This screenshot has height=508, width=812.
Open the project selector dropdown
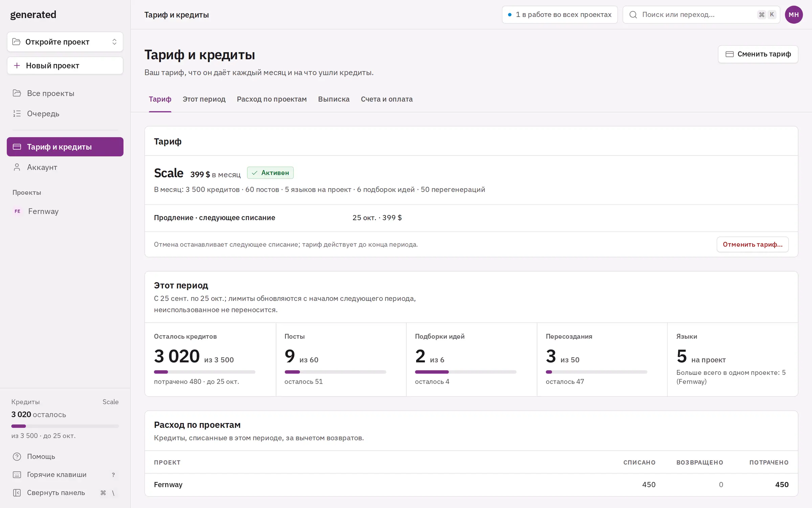(65, 42)
